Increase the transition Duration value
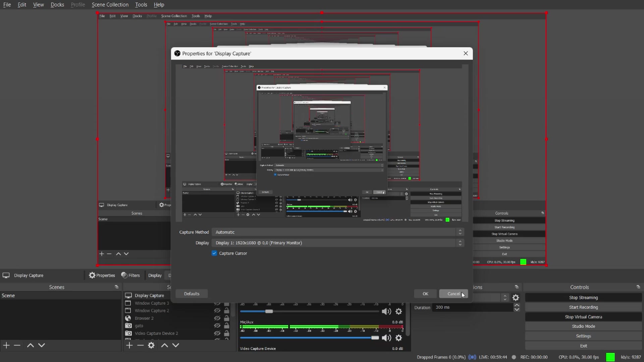 click(517, 305)
